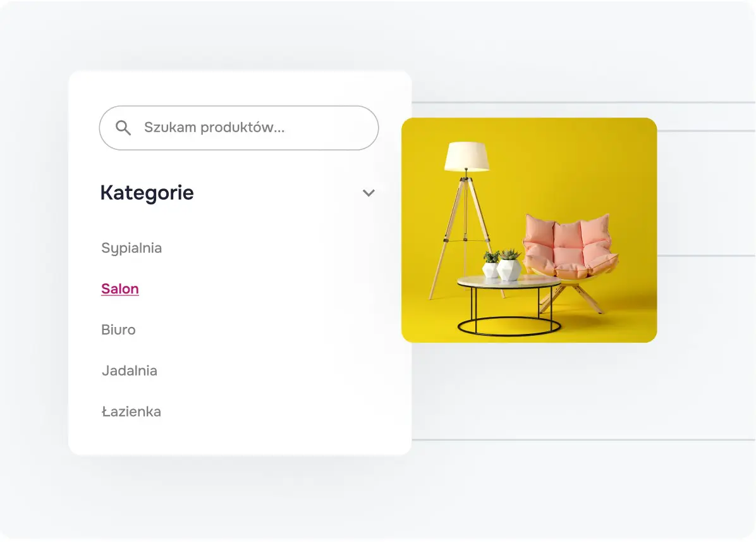The height and width of the screenshot is (542, 756).
Task: Go to the Łazienka category
Action: point(131,412)
